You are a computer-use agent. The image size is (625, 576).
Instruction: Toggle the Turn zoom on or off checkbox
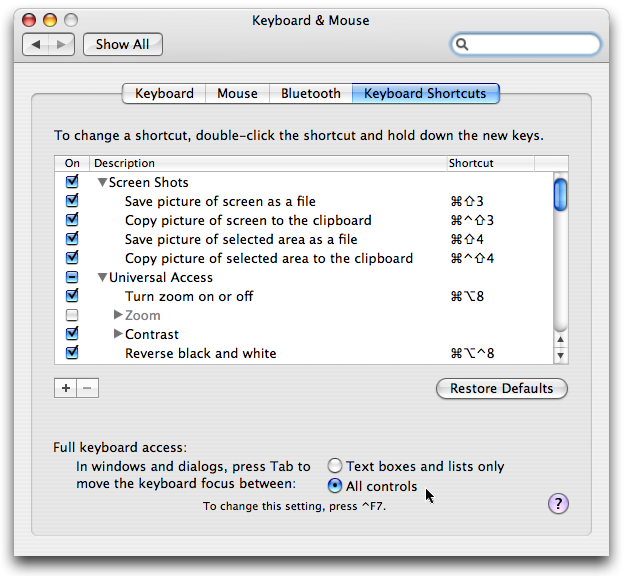point(72,296)
